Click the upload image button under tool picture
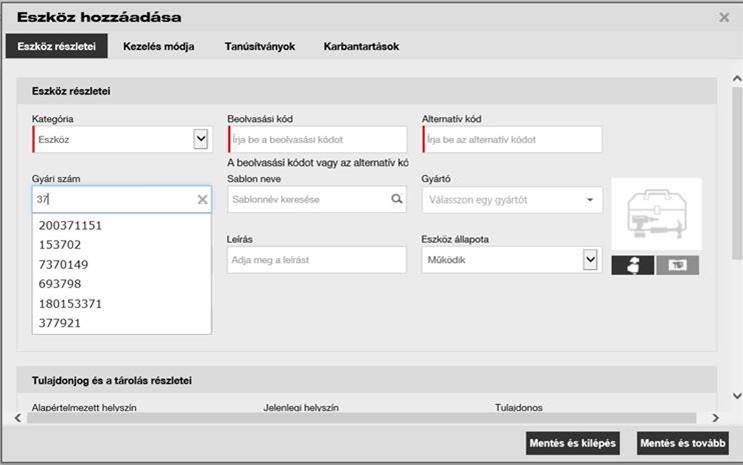 [633, 265]
